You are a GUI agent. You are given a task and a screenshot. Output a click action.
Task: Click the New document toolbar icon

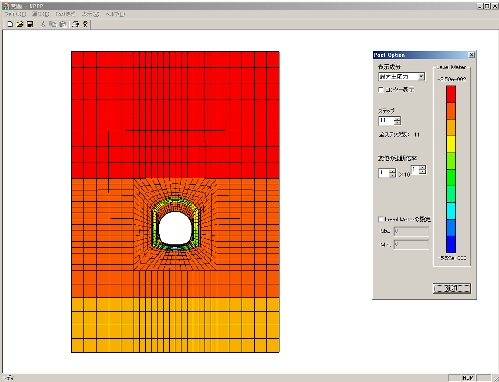(10, 24)
